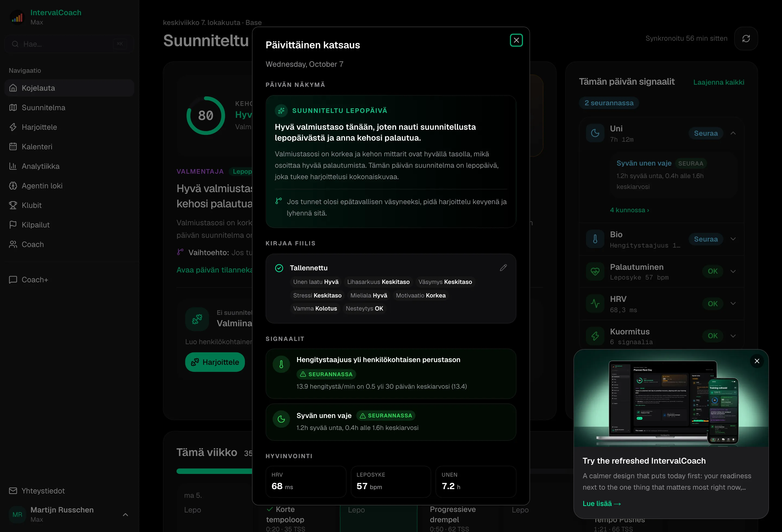The width and height of the screenshot is (782, 532).
Task: Go to Harjoittele in the navigation
Action: [x=69, y=127]
